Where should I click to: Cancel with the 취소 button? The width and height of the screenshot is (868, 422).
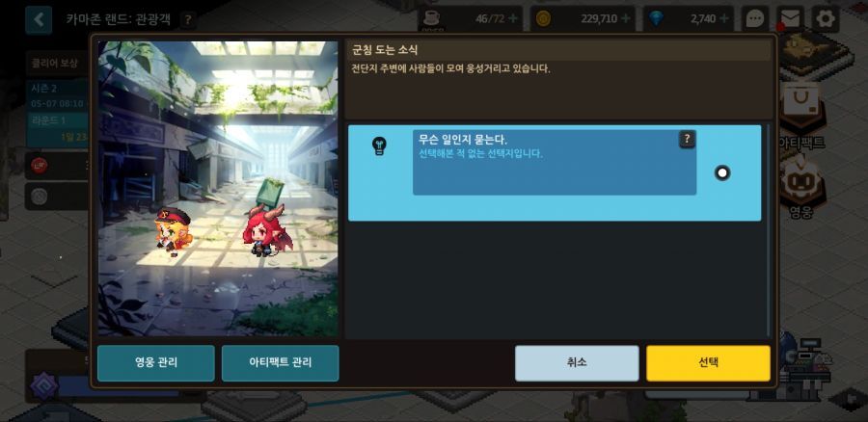coord(577,363)
